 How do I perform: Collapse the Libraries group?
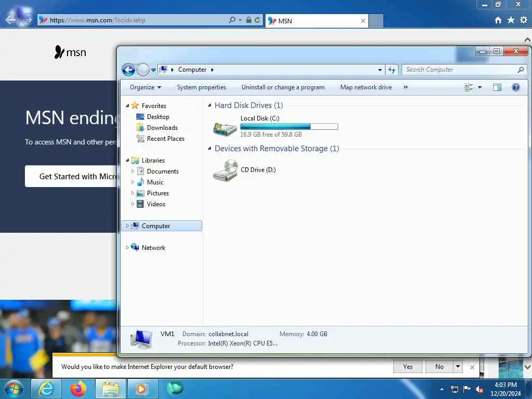click(127, 160)
